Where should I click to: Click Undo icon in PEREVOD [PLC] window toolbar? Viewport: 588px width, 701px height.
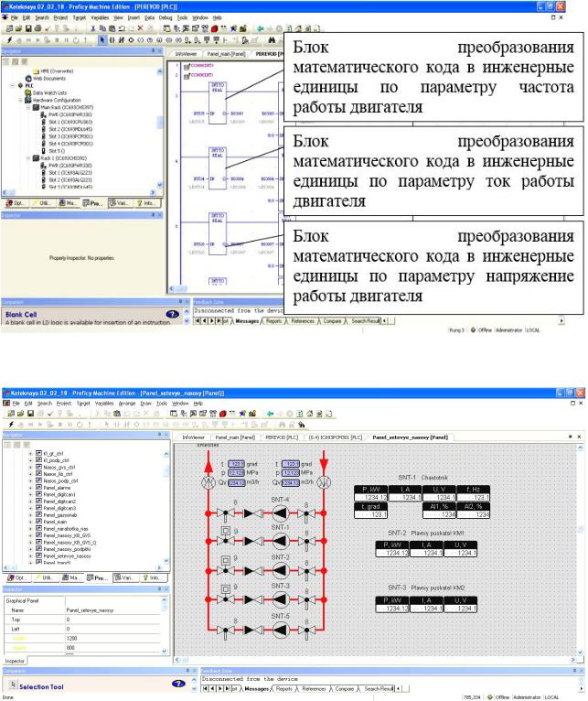[x=122, y=28]
